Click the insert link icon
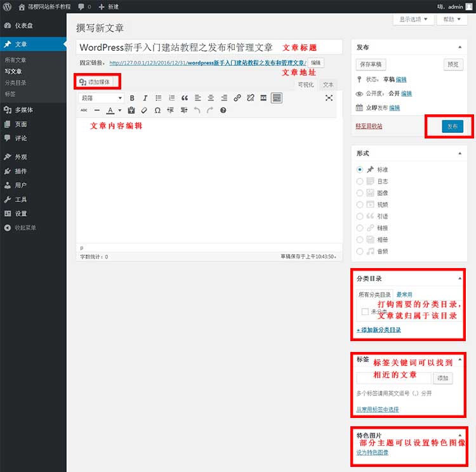This screenshot has height=472, width=476. click(237, 98)
